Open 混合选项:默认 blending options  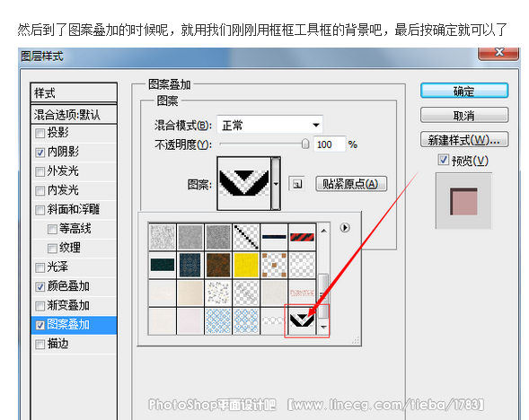click(x=74, y=115)
